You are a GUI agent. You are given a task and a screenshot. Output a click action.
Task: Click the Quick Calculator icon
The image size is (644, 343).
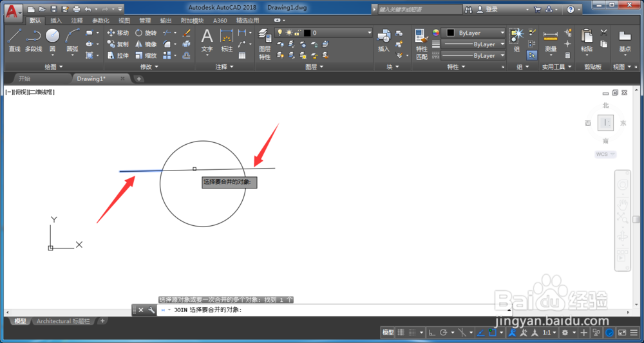point(568,55)
